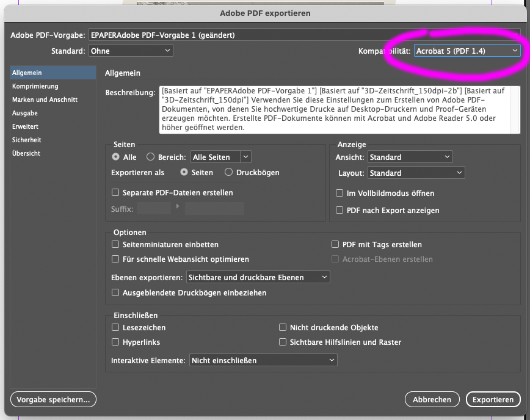Click the Beschreibung box scrollbar
Viewport: 530px width, 420px height.
click(515, 109)
